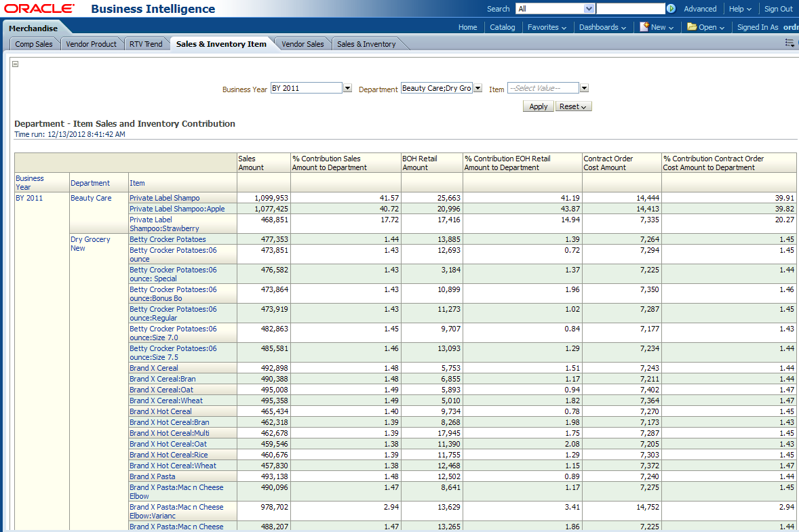The image size is (799, 532).
Task: Click into the search text field
Action: (x=630, y=9)
